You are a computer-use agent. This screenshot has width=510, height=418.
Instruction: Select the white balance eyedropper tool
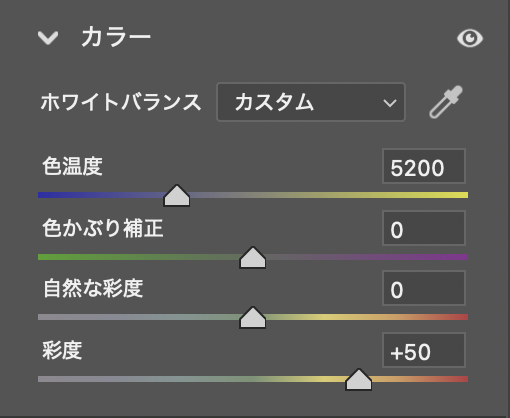coord(446,102)
